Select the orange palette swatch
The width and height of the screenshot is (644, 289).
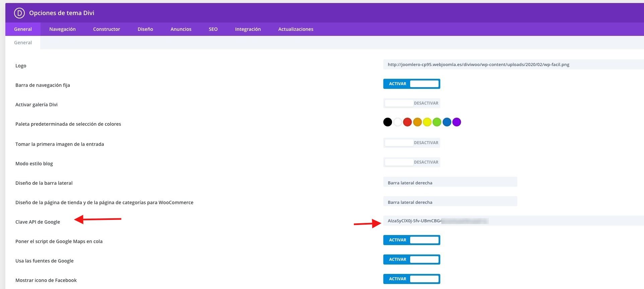click(x=417, y=122)
